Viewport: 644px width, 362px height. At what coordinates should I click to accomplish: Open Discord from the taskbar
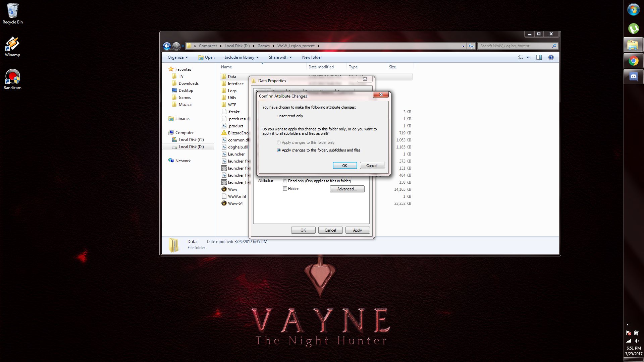click(x=633, y=77)
